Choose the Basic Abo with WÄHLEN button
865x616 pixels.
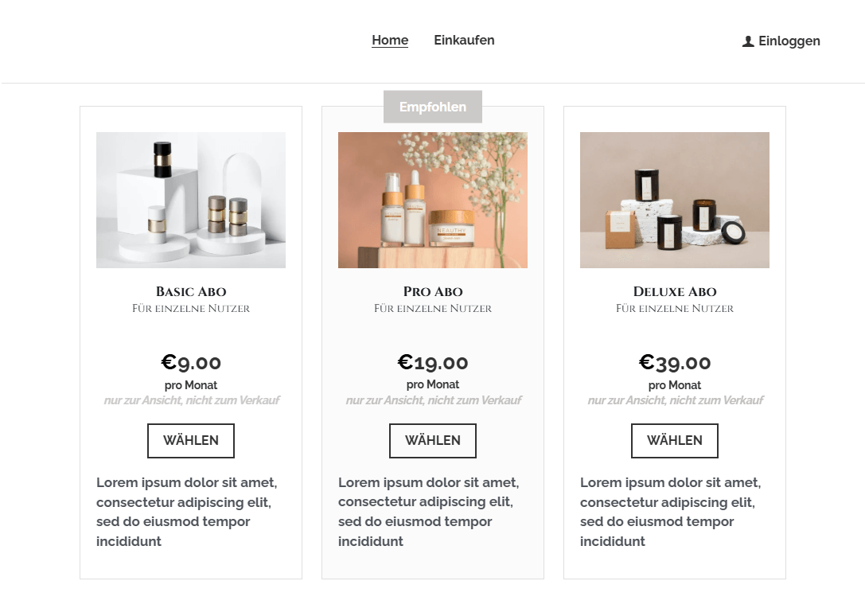coord(191,440)
